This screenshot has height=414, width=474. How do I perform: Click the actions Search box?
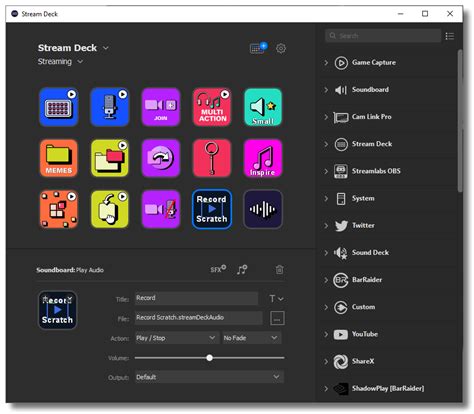[383, 36]
